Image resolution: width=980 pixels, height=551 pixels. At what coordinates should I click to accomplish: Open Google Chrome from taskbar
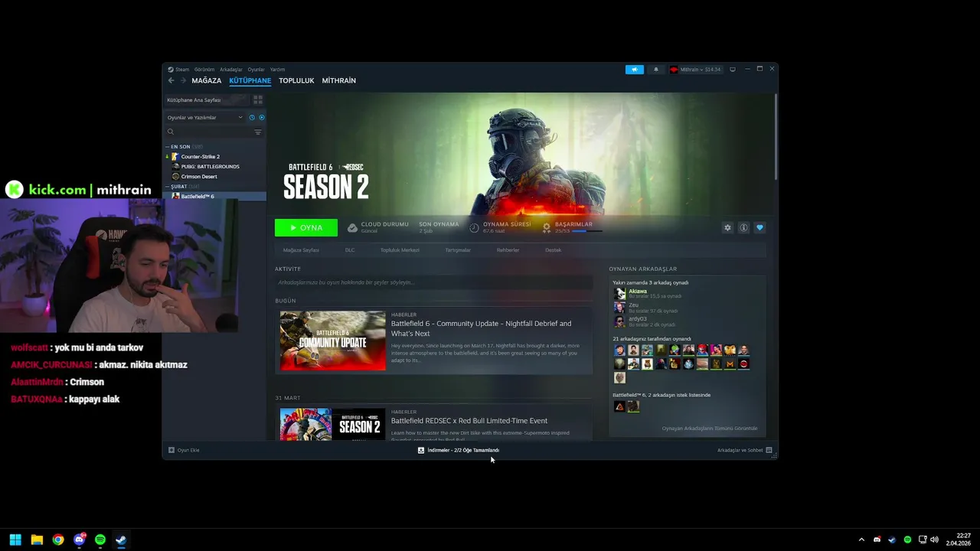(58, 540)
